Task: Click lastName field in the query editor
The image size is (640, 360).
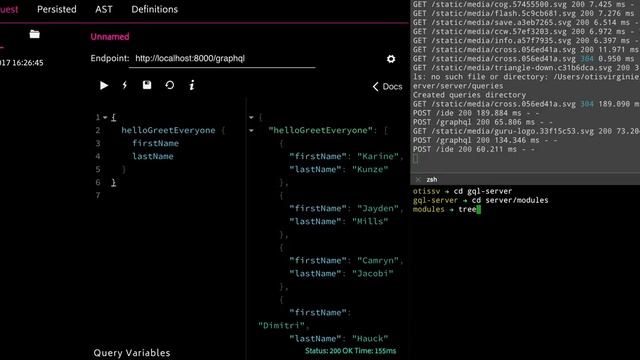Action: click(x=153, y=156)
